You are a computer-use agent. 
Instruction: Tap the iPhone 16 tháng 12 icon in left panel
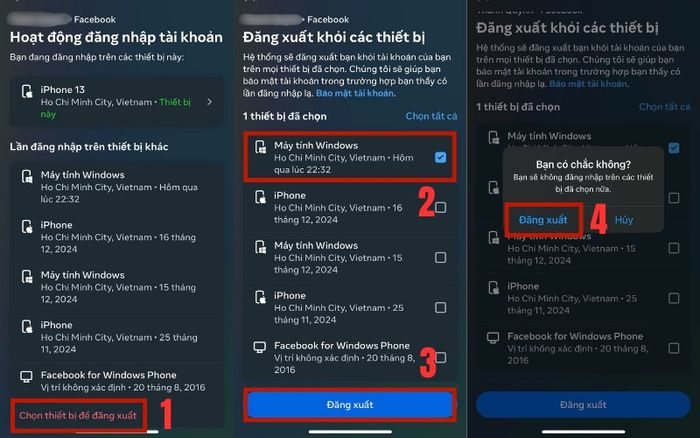tap(27, 227)
